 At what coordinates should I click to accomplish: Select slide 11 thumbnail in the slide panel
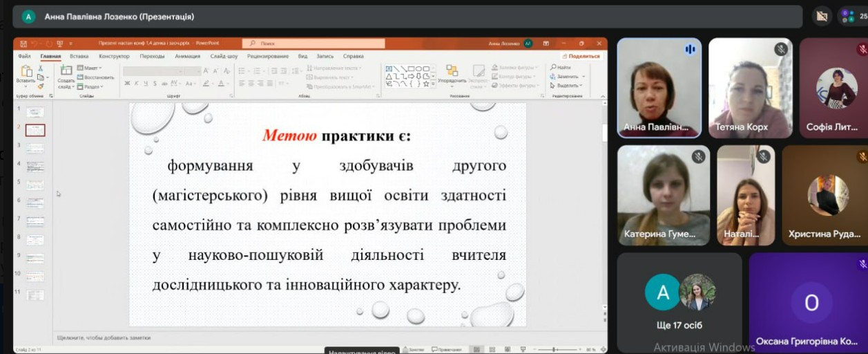point(35,295)
